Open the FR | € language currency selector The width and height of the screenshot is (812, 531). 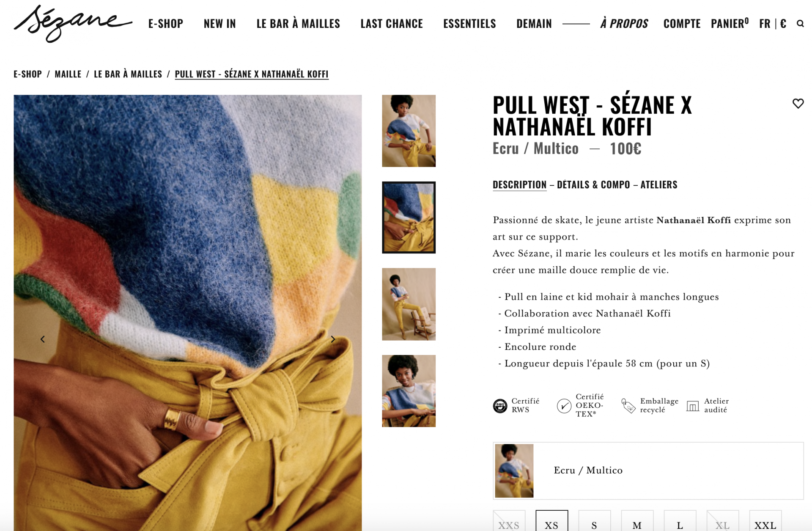tap(772, 24)
